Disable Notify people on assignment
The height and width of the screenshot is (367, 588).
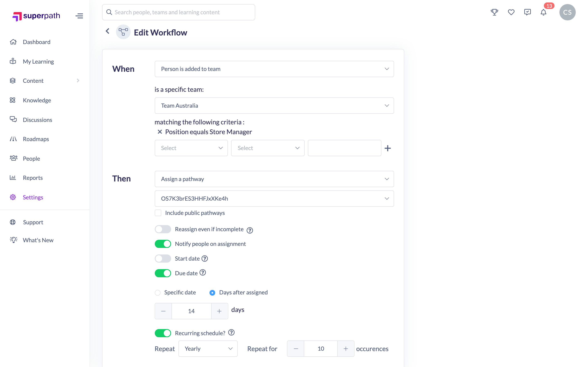[163, 244]
